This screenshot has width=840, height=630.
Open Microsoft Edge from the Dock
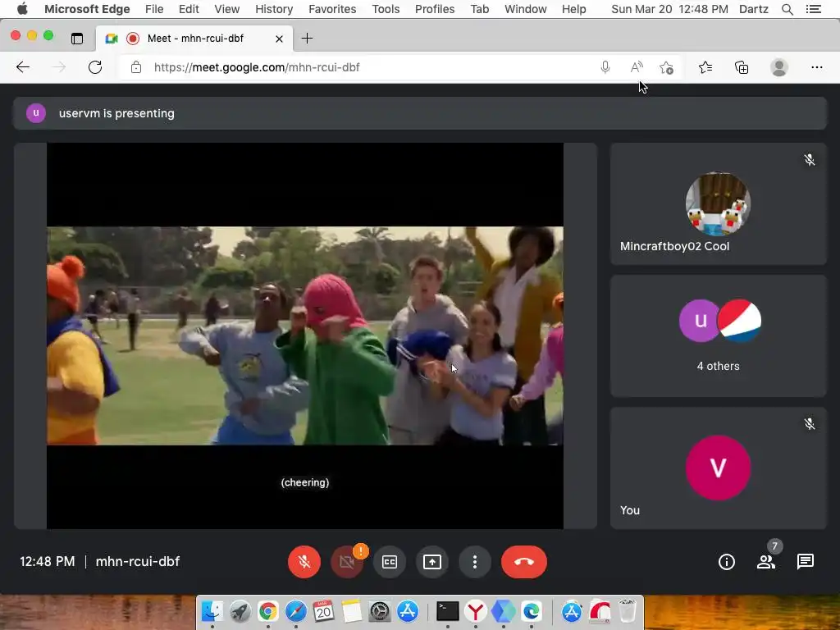click(531, 610)
